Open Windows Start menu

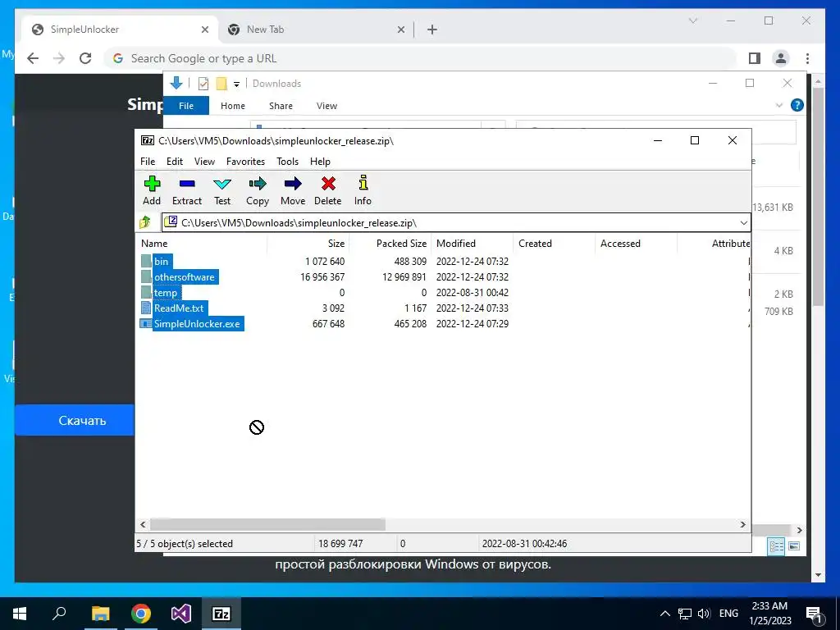tap(20, 614)
